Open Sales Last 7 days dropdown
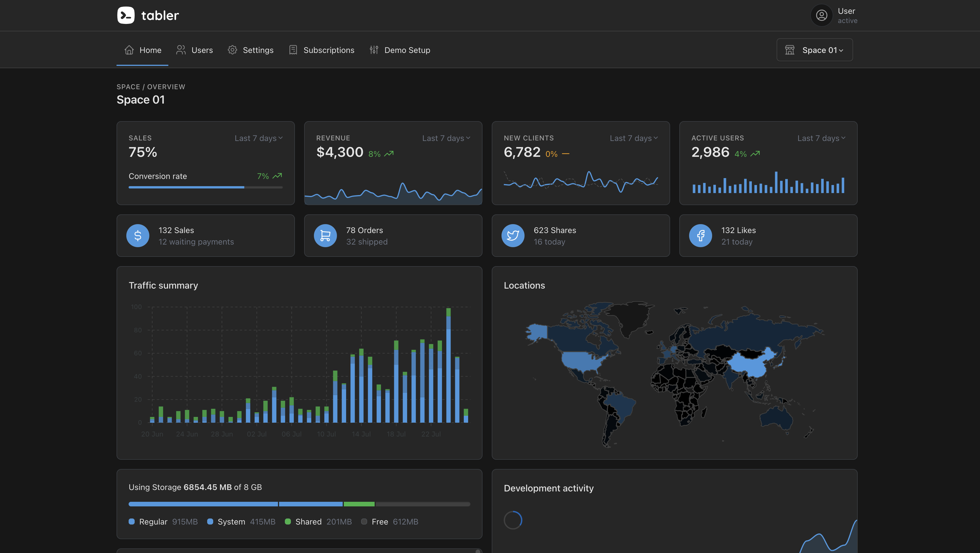 point(259,138)
